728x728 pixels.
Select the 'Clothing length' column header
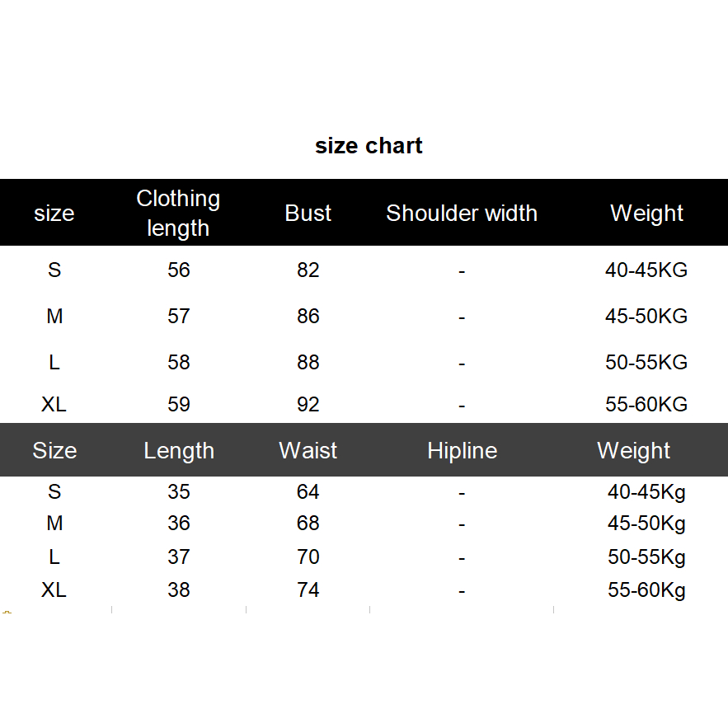tap(178, 213)
